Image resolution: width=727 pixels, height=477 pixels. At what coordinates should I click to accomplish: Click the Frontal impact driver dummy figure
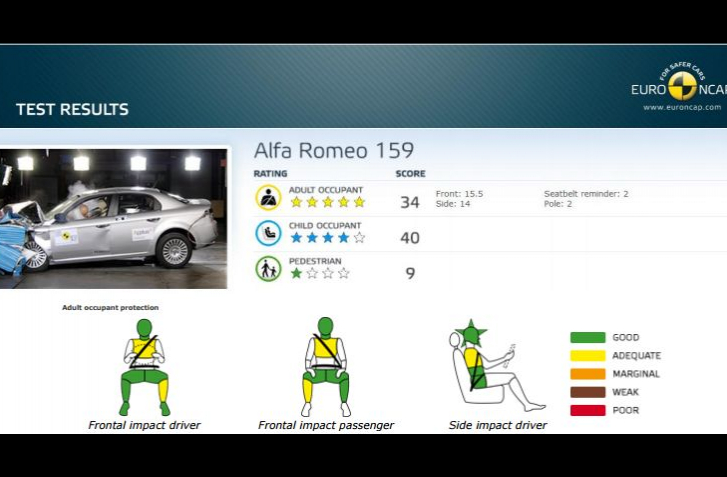tap(144, 367)
